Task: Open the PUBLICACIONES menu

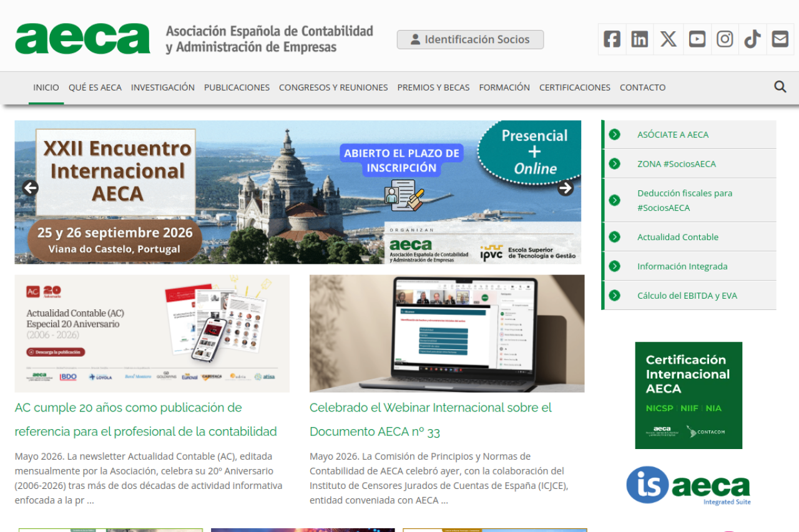Action: tap(237, 87)
